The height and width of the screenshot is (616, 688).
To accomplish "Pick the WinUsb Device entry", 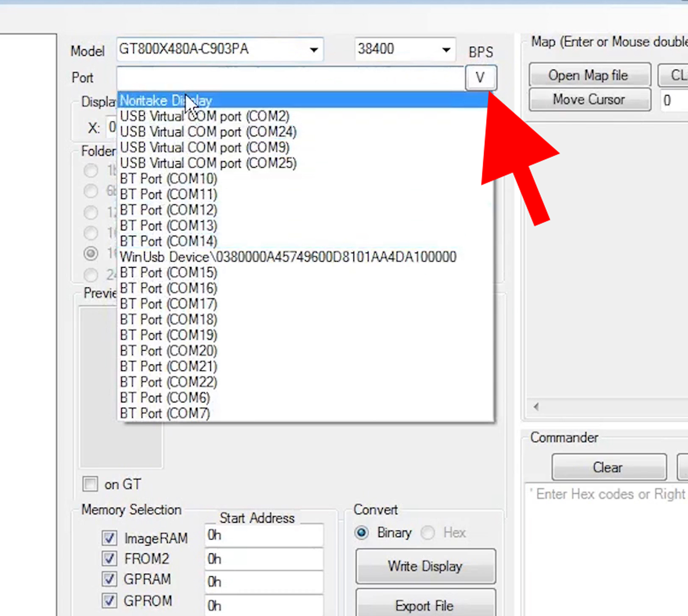I will click(x=288, y=257).
